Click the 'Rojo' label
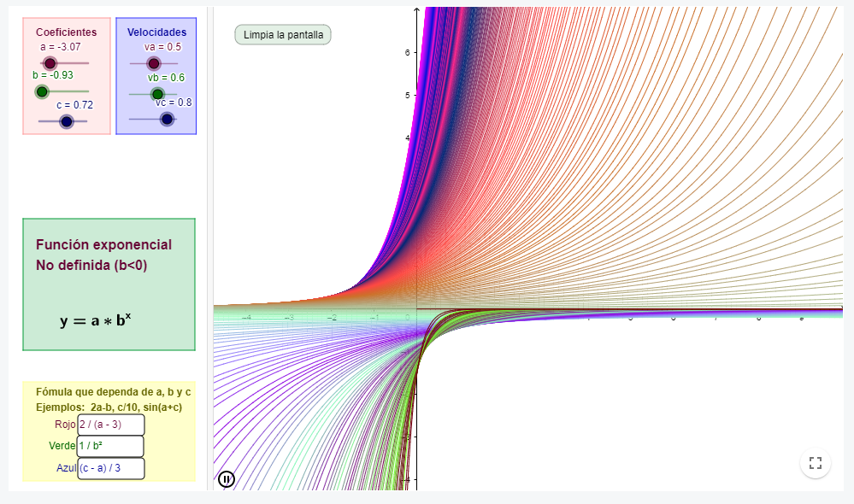Screen dimensions: 854x504 click(65, 425)
